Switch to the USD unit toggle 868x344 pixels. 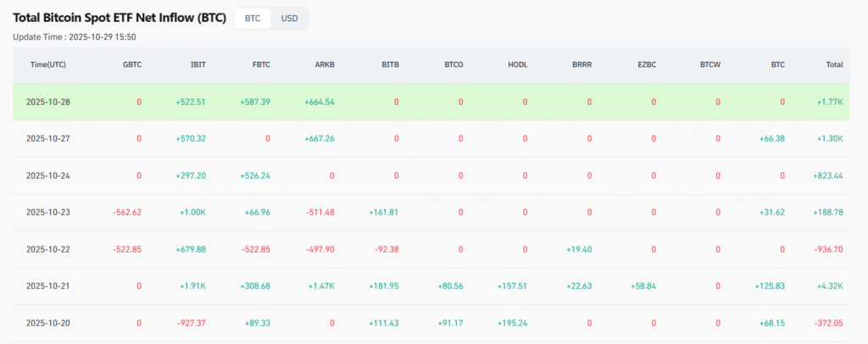(289, 18)
